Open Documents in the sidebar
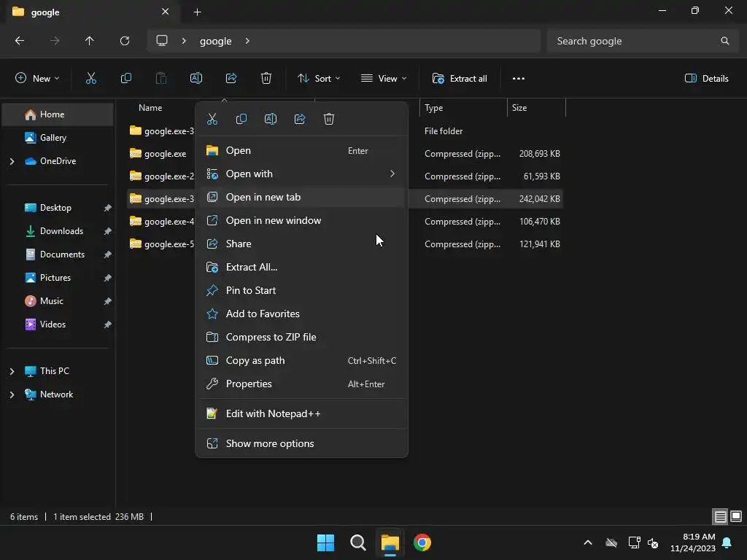The height and width of the screenshot is (560, 747). pos(58,254)
